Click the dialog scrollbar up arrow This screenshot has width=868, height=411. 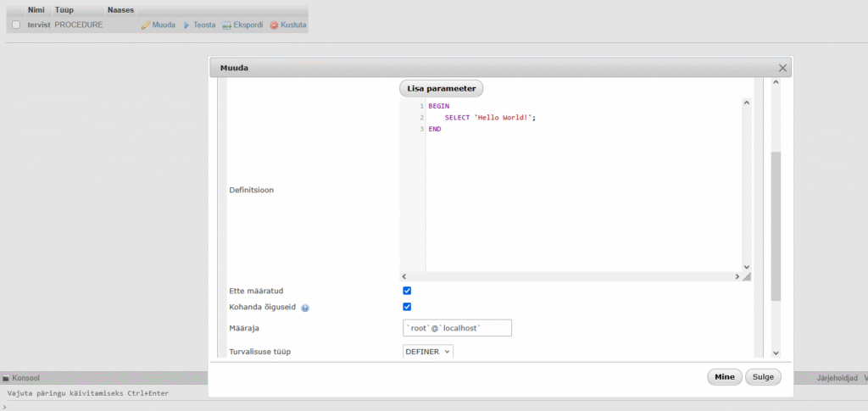point(776,83)
